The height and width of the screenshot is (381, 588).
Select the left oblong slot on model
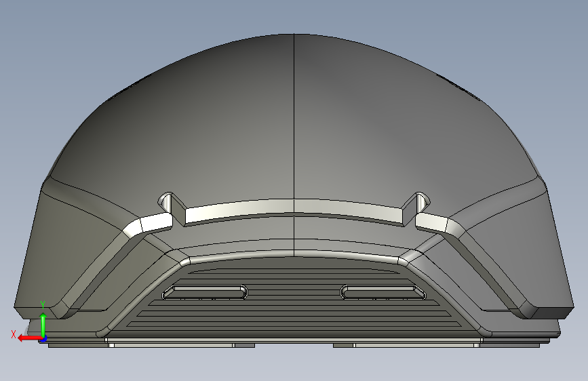click(205, 292)
